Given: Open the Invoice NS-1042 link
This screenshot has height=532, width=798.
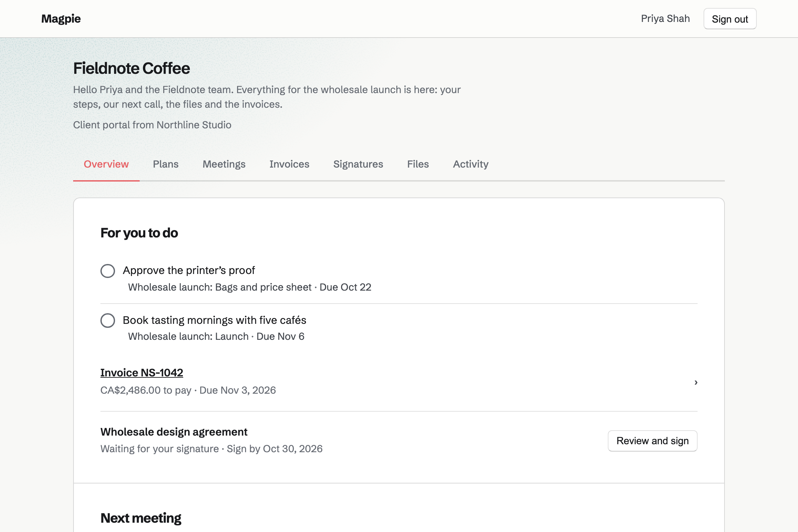Looking at the screenshot, I should [142, 372].
